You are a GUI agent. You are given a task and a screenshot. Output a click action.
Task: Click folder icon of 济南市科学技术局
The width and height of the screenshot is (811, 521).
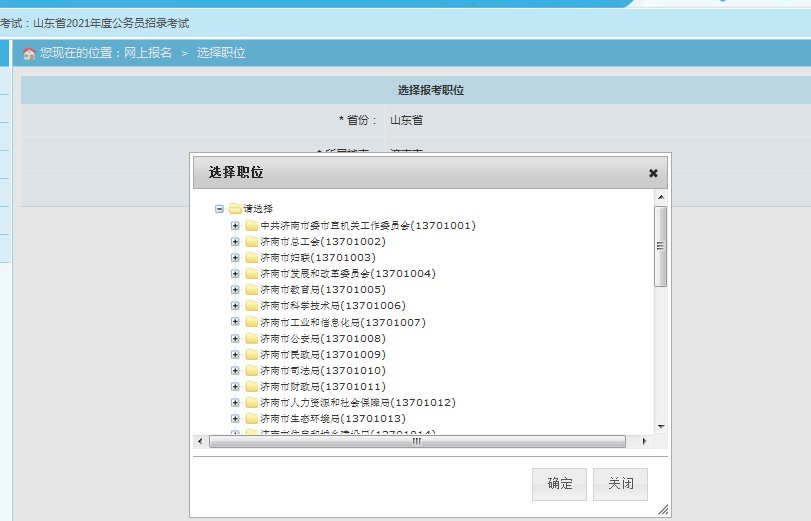252,306
